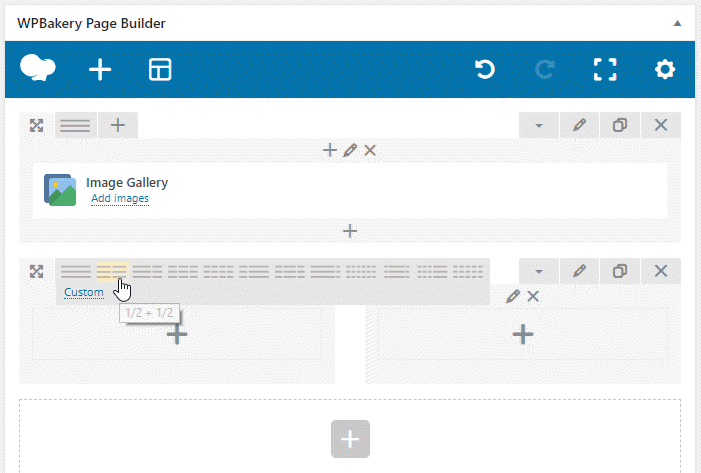Open the Templates panel icon
701x473 pixels.
coord(160,69)
